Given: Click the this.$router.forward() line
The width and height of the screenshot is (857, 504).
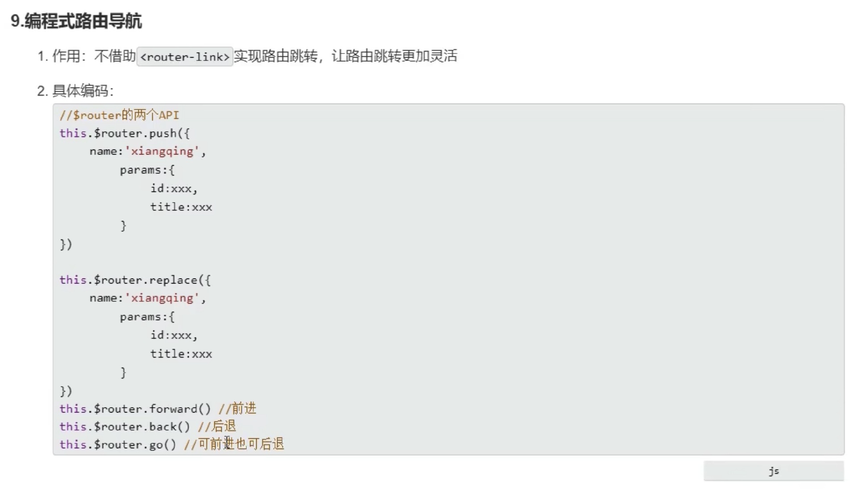Looking at the screenshot, I should click(x=135, y=409).
